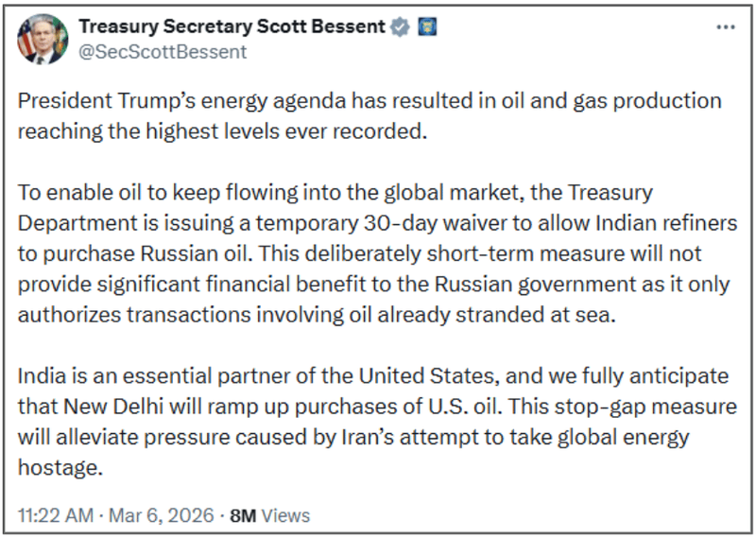Click the paragraph starting "India is an essential partner"

[369, 423]
